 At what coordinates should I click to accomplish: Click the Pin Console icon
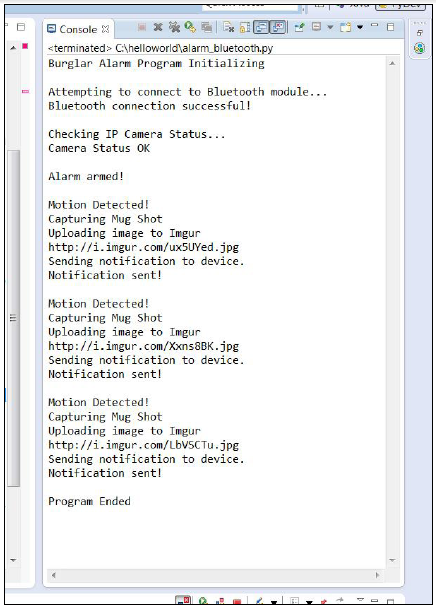(x=299, y=27)
